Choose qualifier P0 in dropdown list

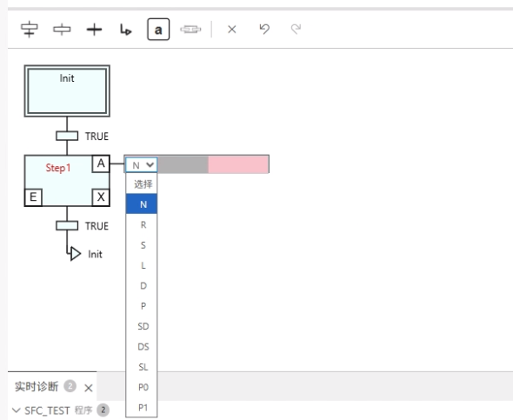coord(142,387)
